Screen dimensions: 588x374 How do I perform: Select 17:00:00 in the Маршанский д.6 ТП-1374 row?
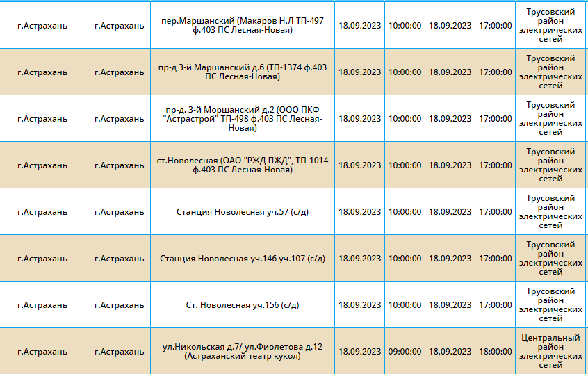pyautogui.click(x=495, y=72)
